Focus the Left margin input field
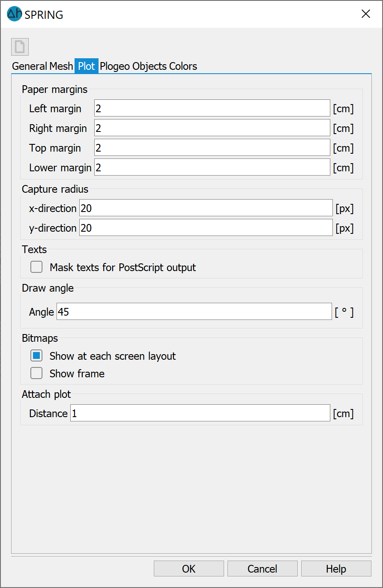Viewport: 383px width, 588px height. click(x=212, y=108)
